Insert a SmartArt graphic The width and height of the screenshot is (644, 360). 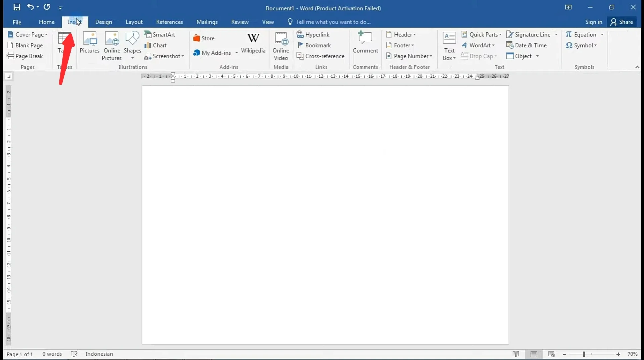click(160, 34)
